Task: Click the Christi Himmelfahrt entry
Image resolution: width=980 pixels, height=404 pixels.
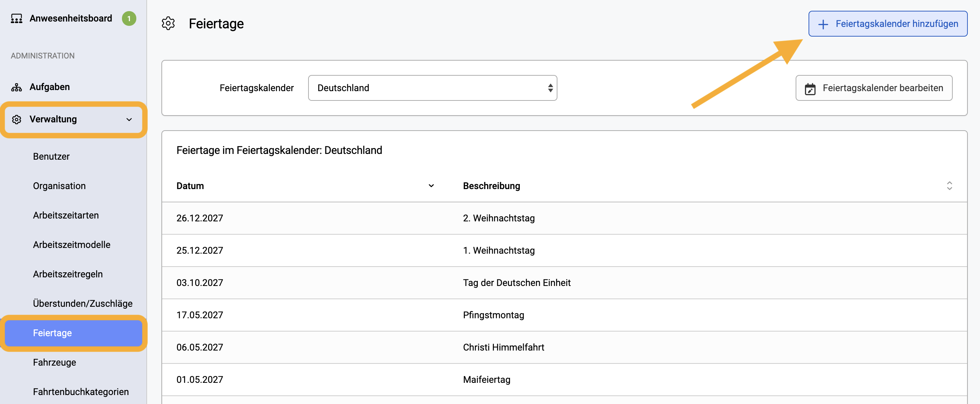Action: (x=503, y=347)
